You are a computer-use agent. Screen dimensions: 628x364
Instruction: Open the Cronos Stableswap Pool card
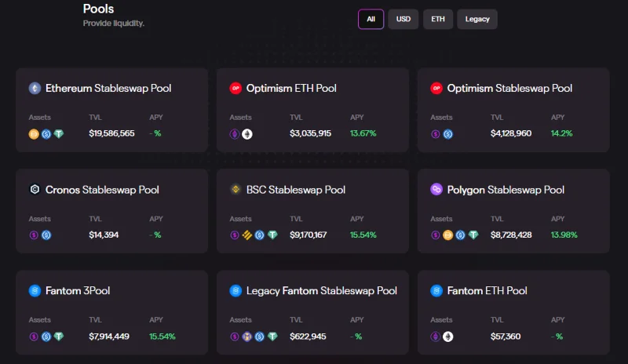click(111, 211)
